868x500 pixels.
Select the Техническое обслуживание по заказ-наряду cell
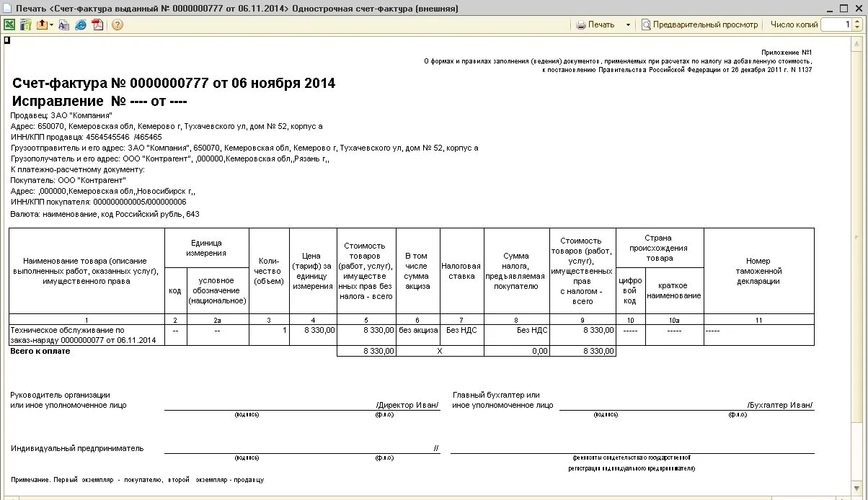pos(87,335)
